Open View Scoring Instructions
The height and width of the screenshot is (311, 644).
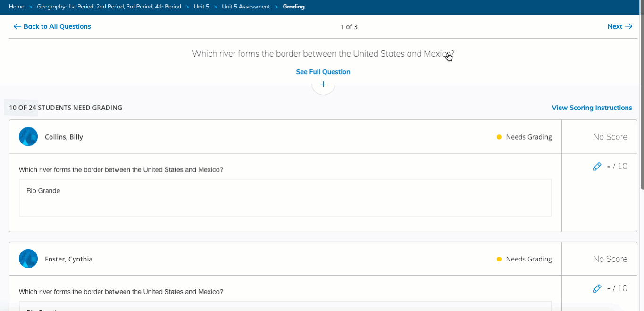(592, 108)
